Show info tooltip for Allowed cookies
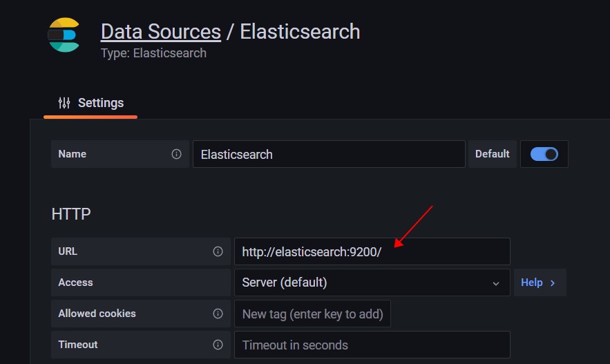Screen dimensions: 610x364 click(218, 314)
